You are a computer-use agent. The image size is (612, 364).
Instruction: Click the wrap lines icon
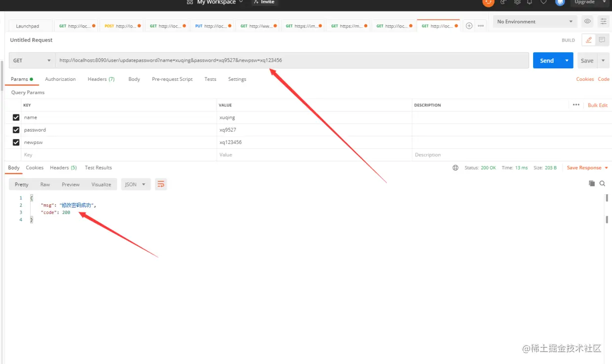(161, 184)
